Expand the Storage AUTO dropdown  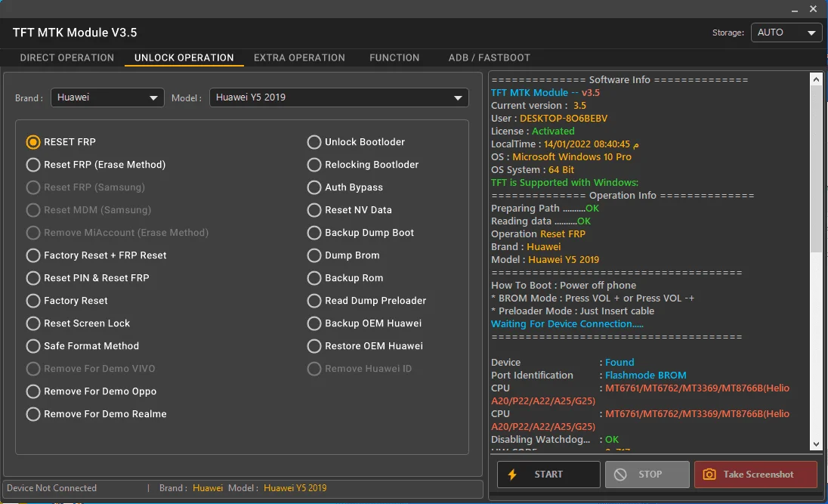click(786, 32)
